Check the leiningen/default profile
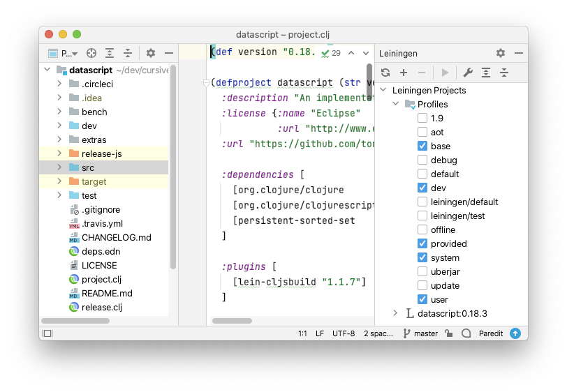This screenshot has height=392, width=567. 422,202
